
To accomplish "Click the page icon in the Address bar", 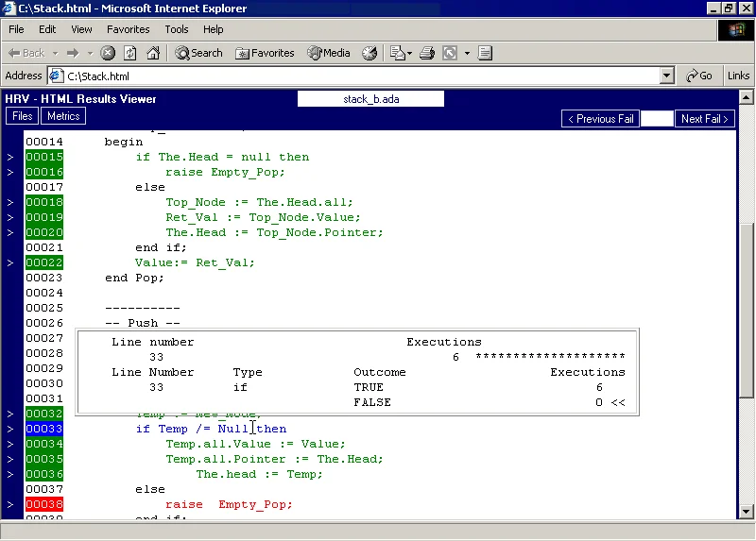I will [57, 76].
